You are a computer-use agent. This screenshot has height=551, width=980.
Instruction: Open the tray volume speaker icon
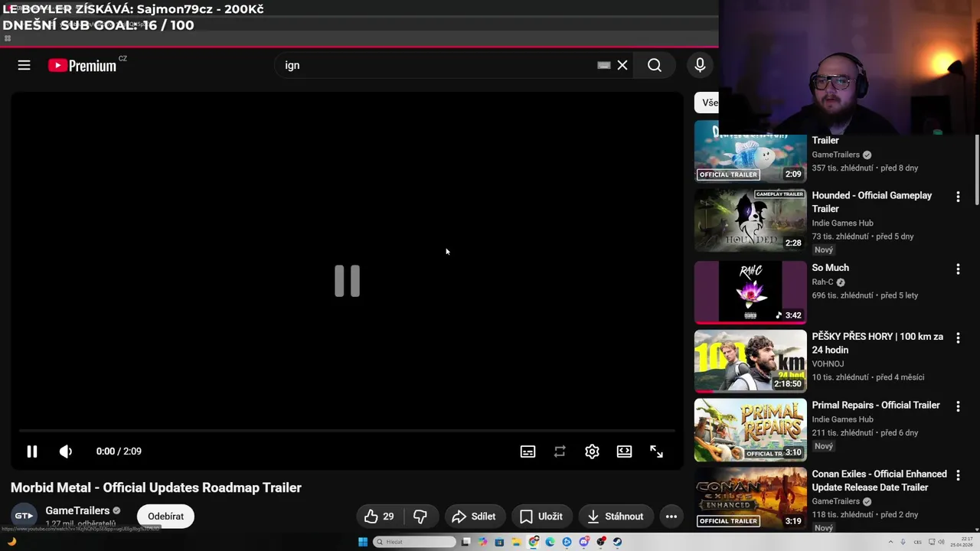(x=941, y=542)
